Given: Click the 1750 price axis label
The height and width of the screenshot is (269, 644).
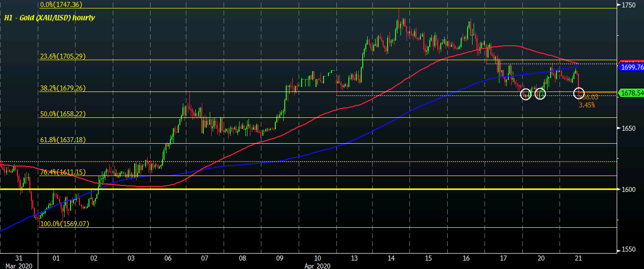Looking at the screenshot, I should (628, 5).
